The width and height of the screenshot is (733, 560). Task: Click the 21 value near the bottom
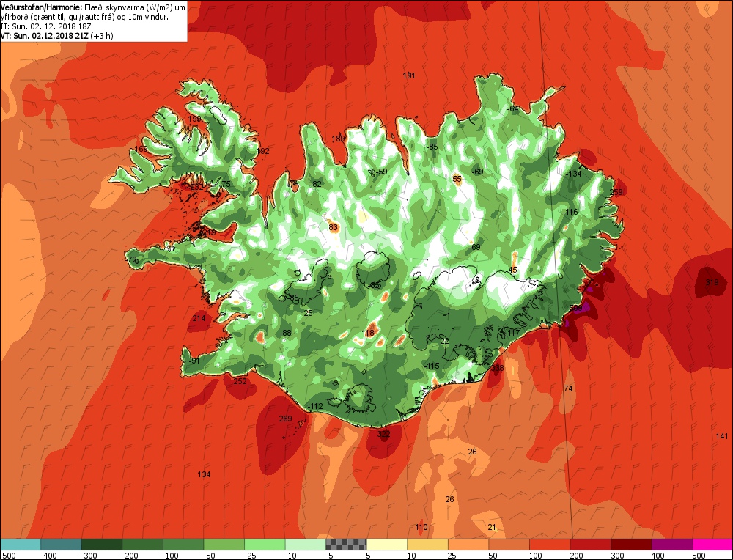(x=492, y=527)
